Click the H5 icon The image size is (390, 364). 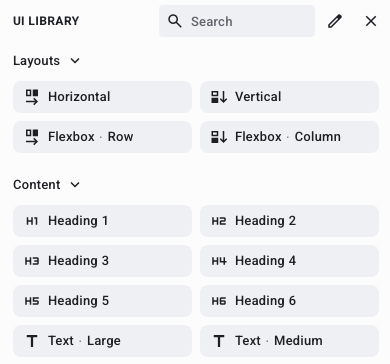[x=32, y=301]
